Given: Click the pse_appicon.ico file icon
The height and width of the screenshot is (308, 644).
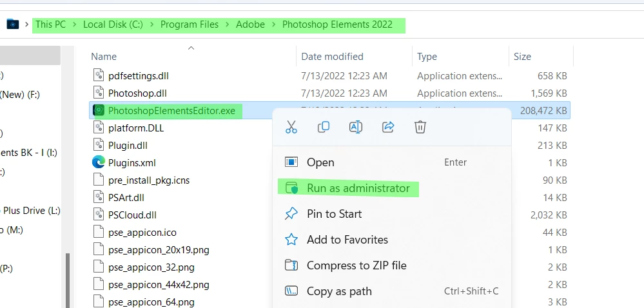Looking at the screenshot, I should (x=99, y=232).
